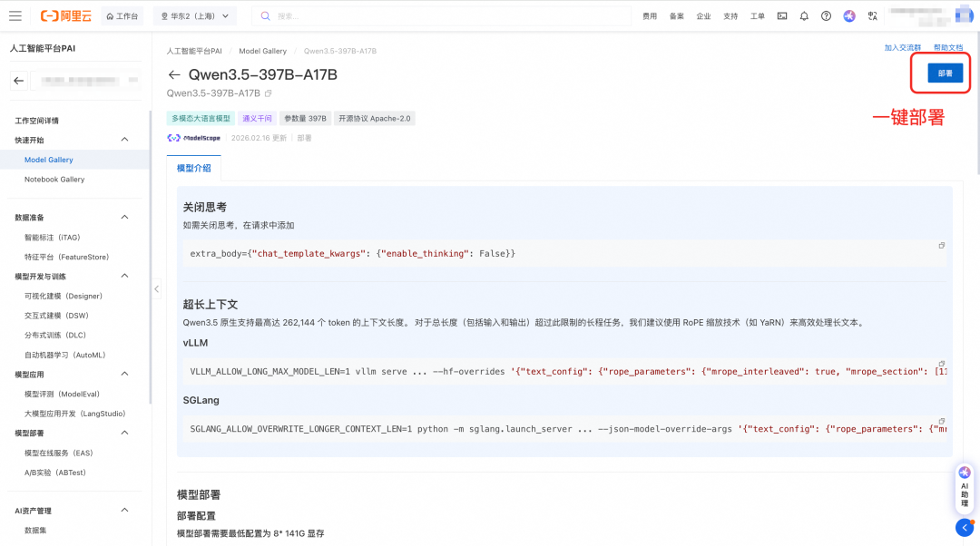The width and height of the screenshot is (980, 546).
Task: Copy the enable_thinking code snippet
Action: click(941, 245)
